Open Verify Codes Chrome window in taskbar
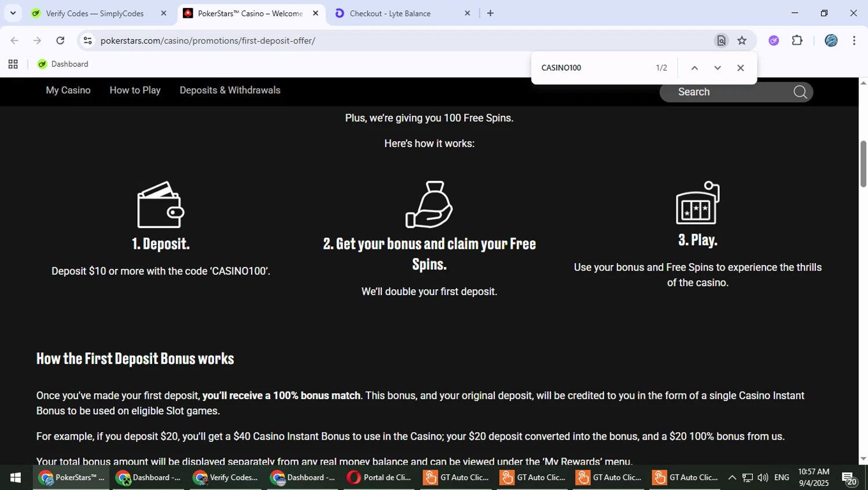This screenshot has width=868, height=490. click(226, 477)
